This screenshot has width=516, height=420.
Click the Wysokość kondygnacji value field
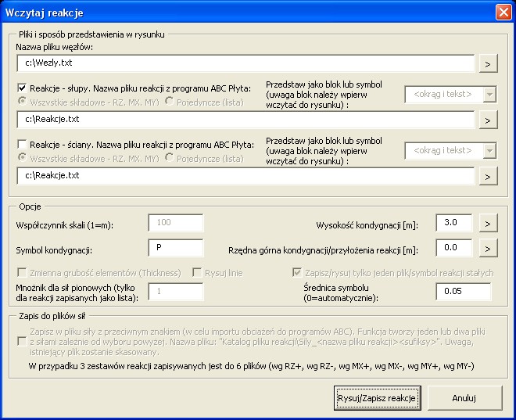point(455,224)
